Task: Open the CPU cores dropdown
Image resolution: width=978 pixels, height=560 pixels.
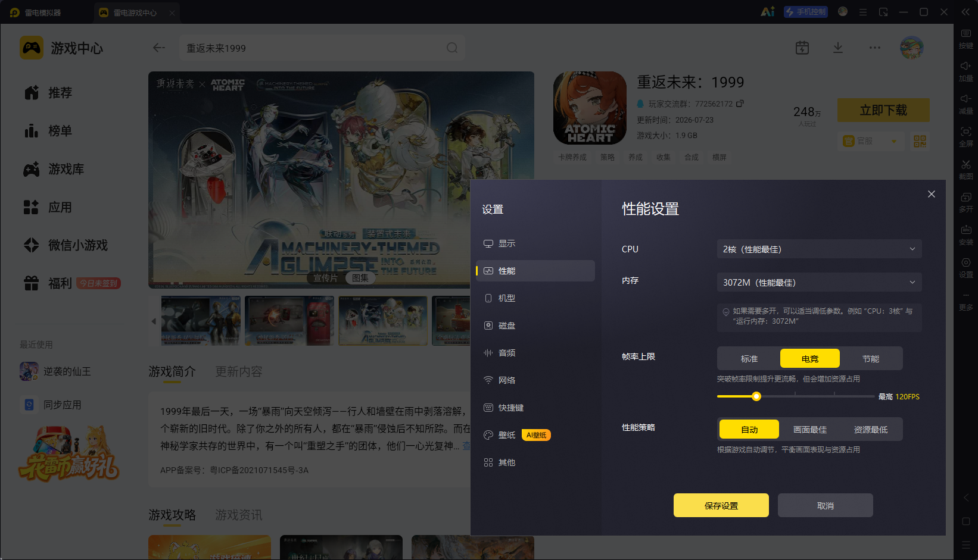Action: coord(819,249)
